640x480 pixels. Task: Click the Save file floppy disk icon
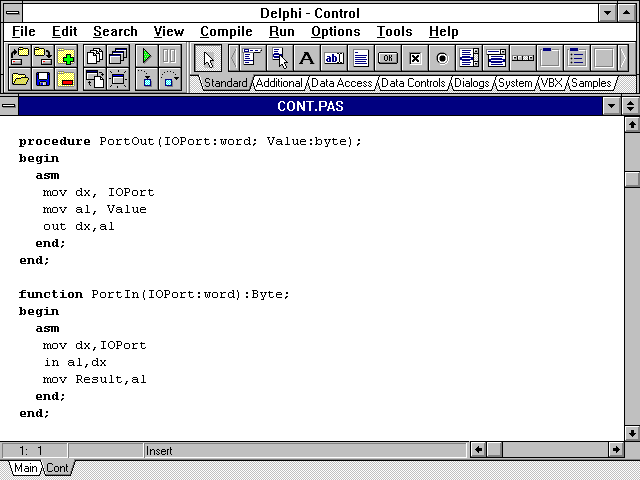click(43, 79)
